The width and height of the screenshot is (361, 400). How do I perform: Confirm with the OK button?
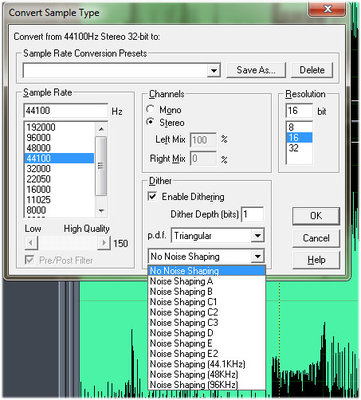(x=316, y=216)
